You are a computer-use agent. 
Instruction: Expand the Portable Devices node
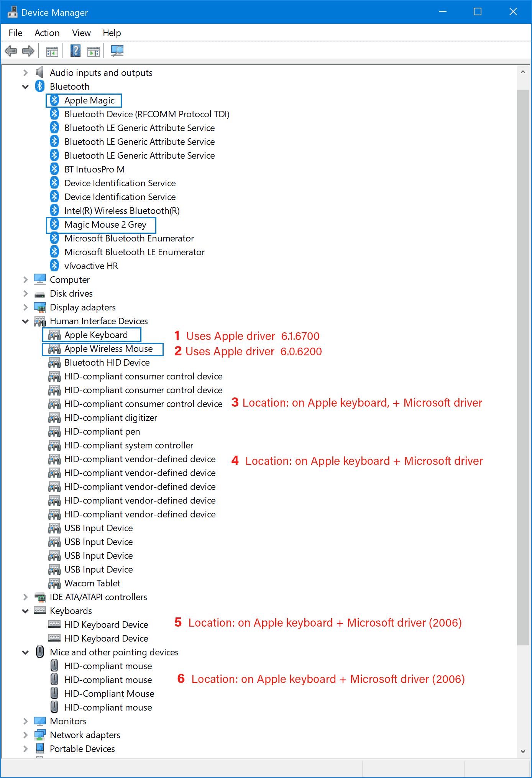point(25,749)
